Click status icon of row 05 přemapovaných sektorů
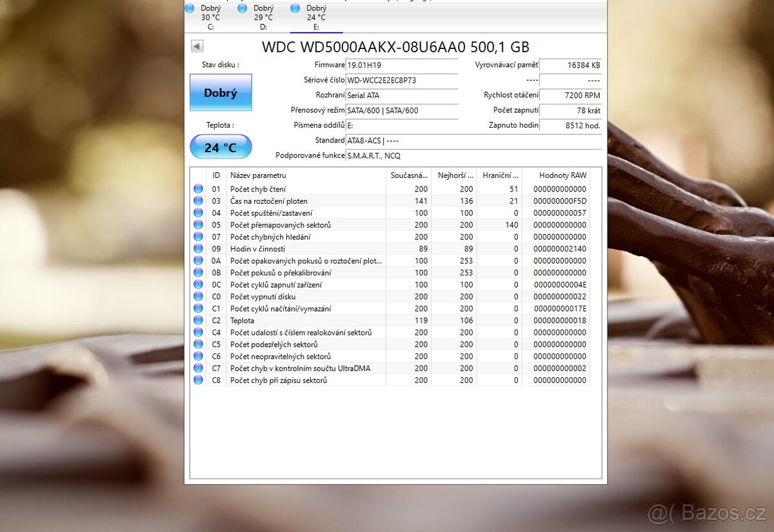The image size is (774, 532). [198, 225]
